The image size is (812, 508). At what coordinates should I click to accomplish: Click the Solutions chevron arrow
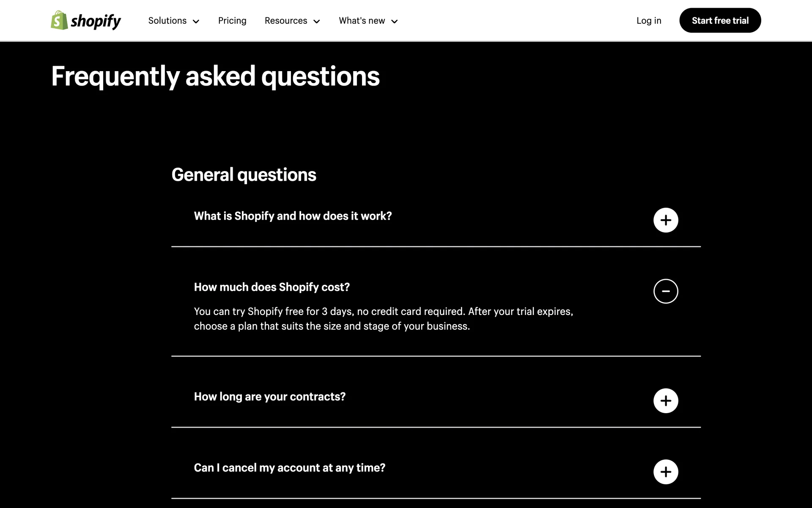pyautogui.click(x=196, y=22)
